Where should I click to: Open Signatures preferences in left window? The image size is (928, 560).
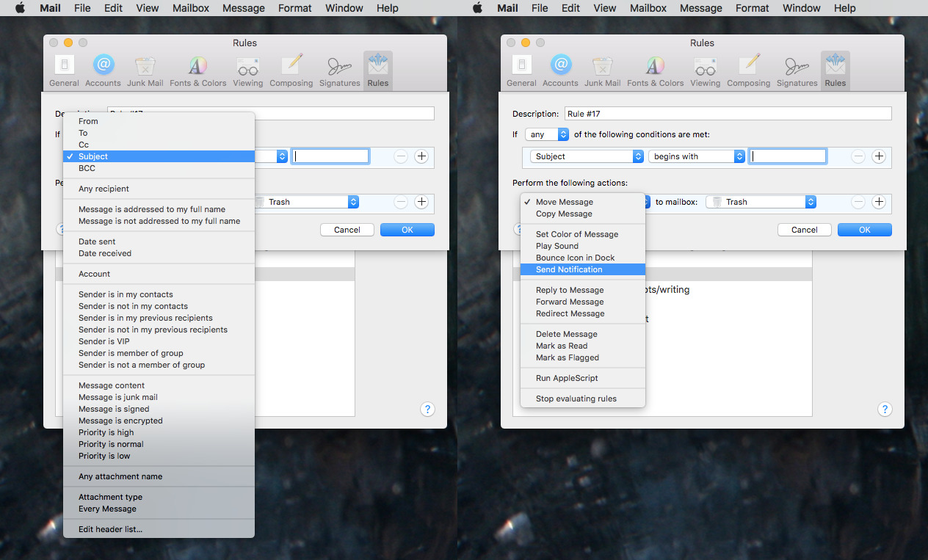pyautogui.click(x=339, y=71)
